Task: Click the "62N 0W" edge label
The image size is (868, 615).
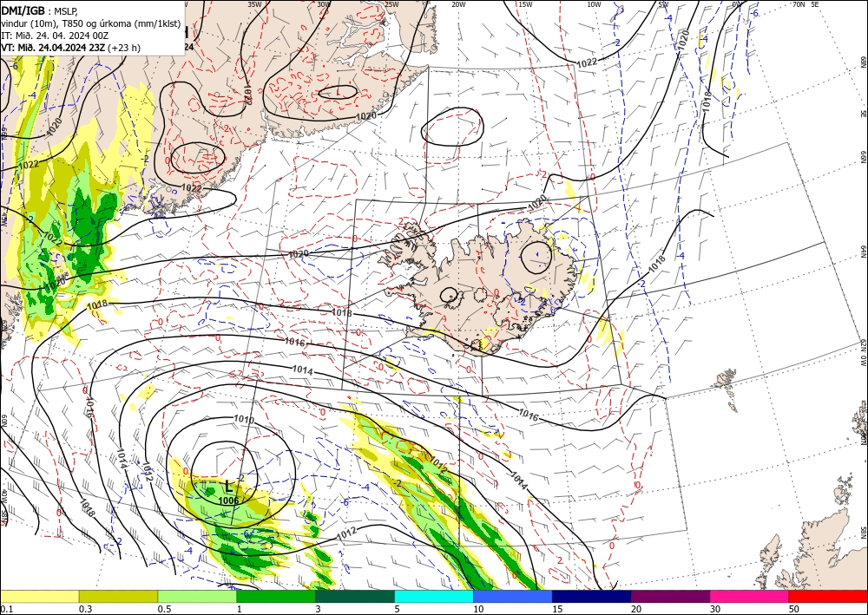Action: tap(863, 353)
